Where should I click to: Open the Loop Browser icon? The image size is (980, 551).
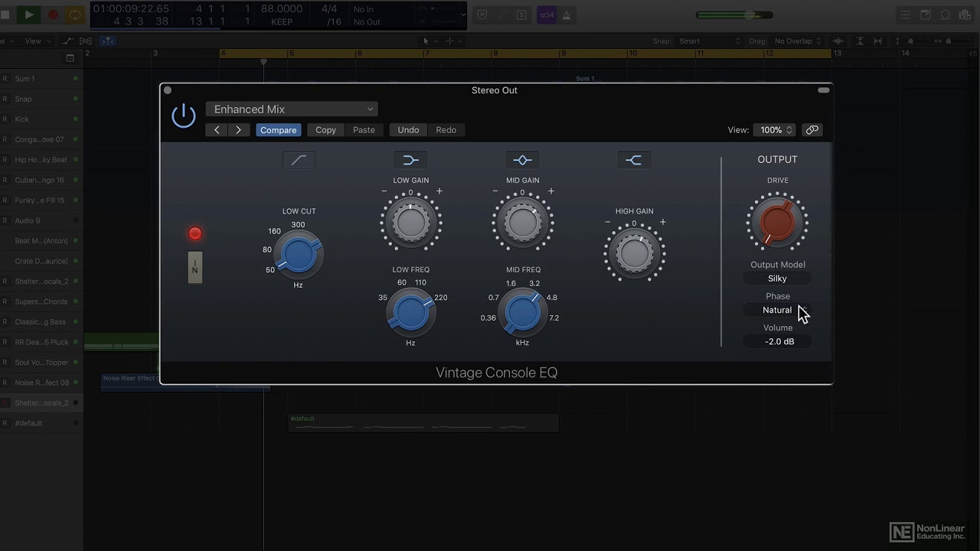click(x=946, y=15)
